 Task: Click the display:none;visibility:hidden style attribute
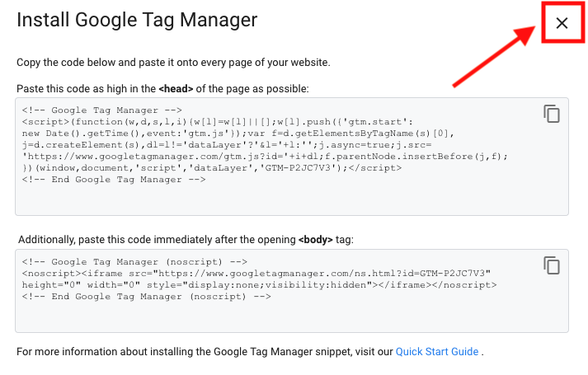pos(277,285)
